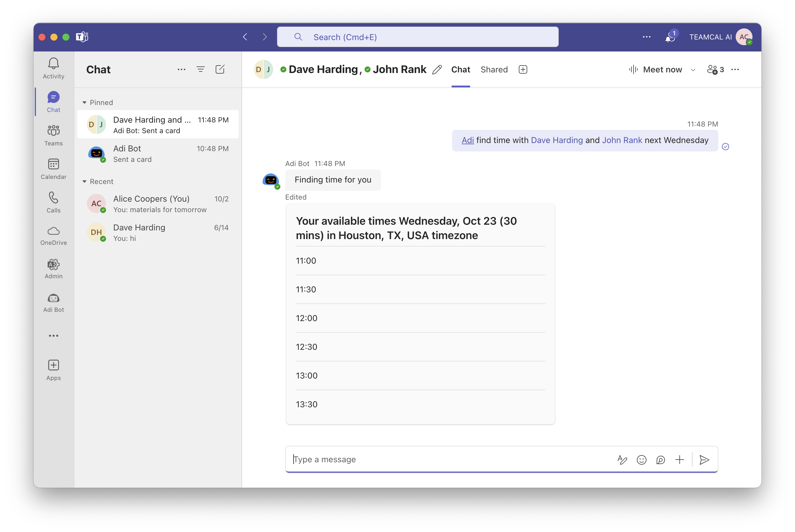The width and height of the screenshot is (795, 532).
Task: Expand the Meet now dropdown arrow
Action: point(693,70)
